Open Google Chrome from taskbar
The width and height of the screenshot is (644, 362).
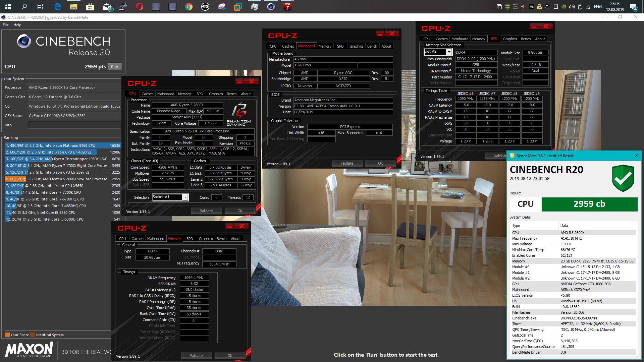(189, 6)
